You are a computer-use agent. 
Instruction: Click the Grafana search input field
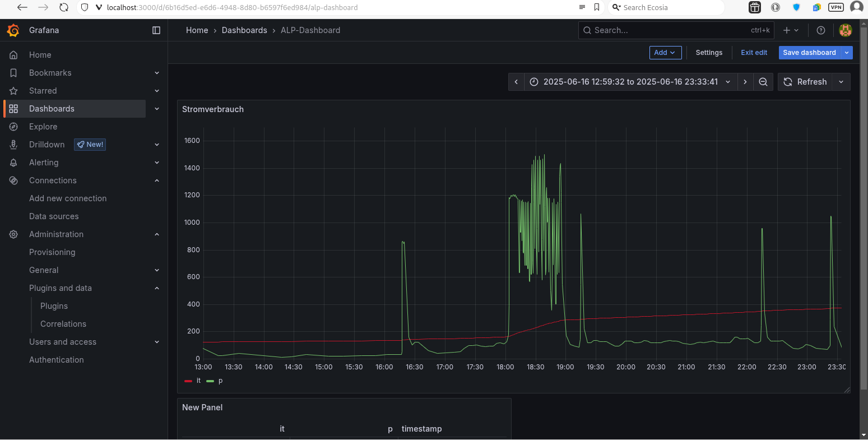[670, 30]
